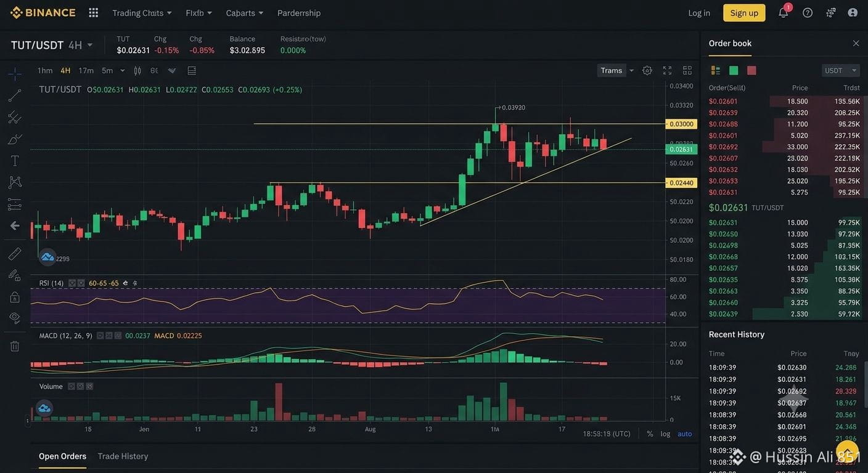Switch to the Open Orders tab
This screenshot has height=473, width=868.
pos(62,456)
